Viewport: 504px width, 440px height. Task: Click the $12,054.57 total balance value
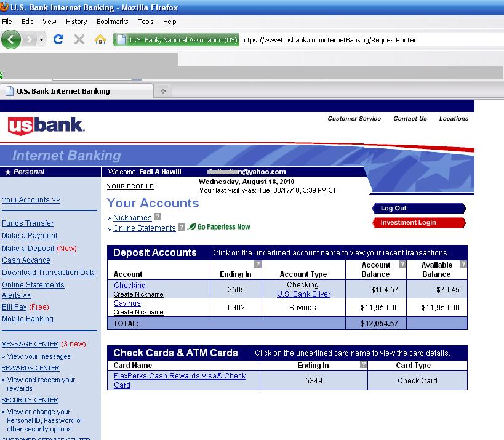tap(379, 324)
